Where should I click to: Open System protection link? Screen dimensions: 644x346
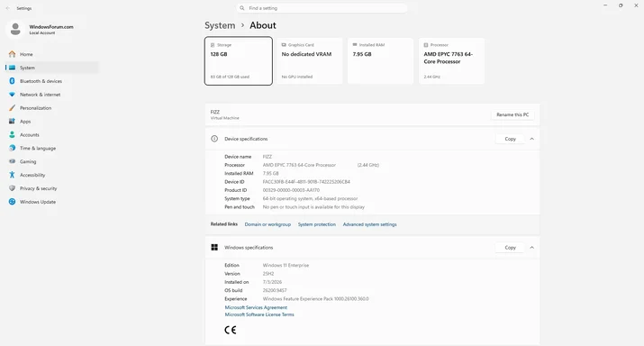317,224
